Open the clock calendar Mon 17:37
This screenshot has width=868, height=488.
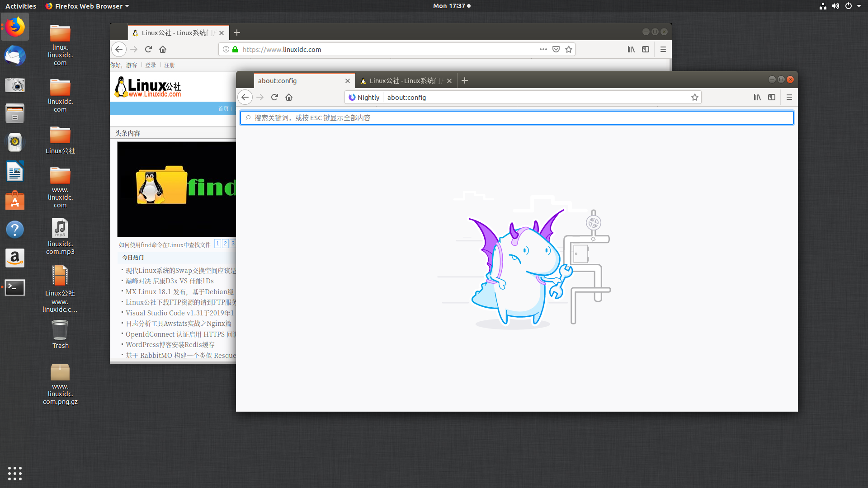[x=452, y=6]
